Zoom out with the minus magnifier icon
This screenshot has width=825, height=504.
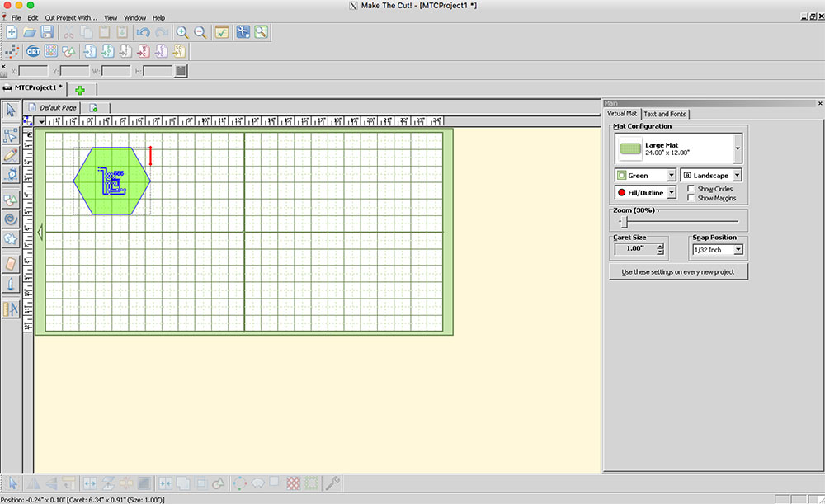tap(200, 33)
